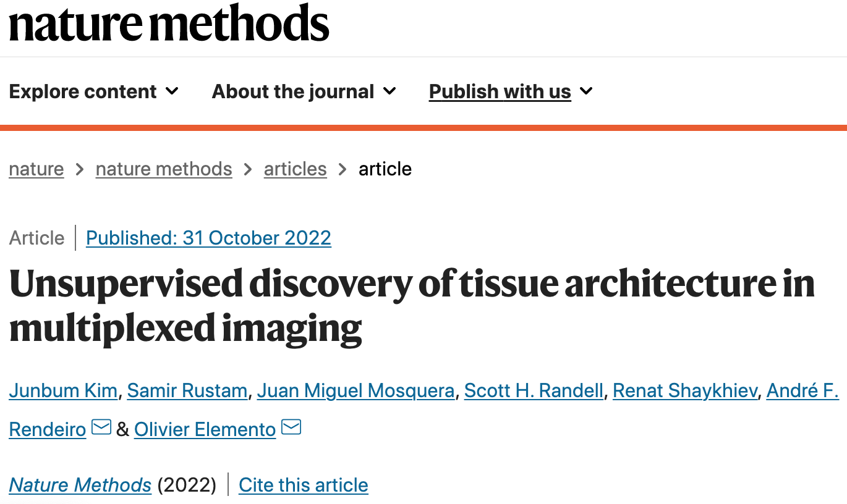Open author Scott H. Randell's link
Viewport: 847px width, 504px height.
pyautogui.click(x=534, y=391)
